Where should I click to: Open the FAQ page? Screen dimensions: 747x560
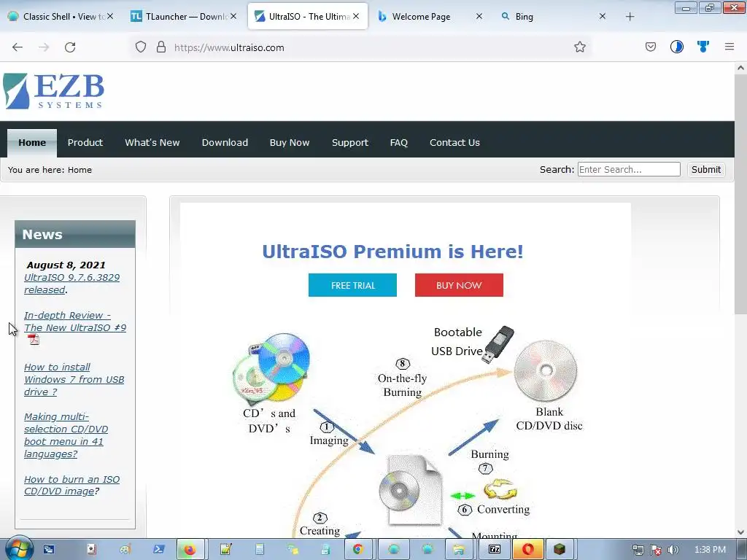399,142
